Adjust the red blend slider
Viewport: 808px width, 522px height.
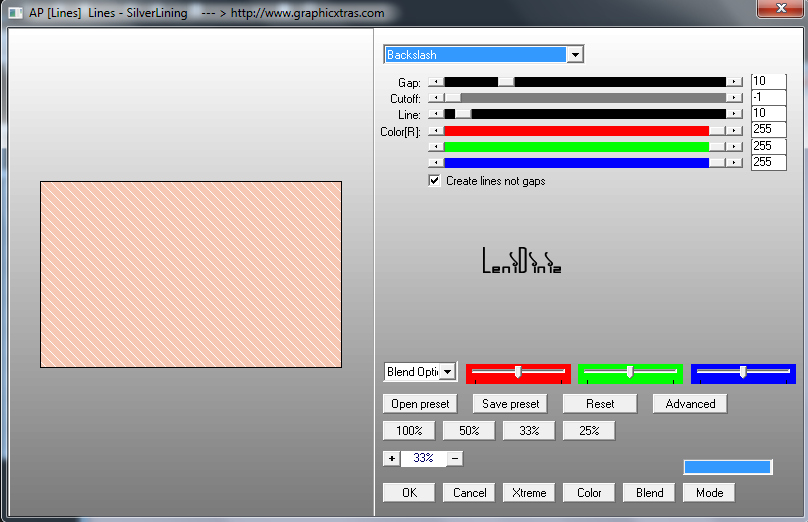[x=518, y=372]
